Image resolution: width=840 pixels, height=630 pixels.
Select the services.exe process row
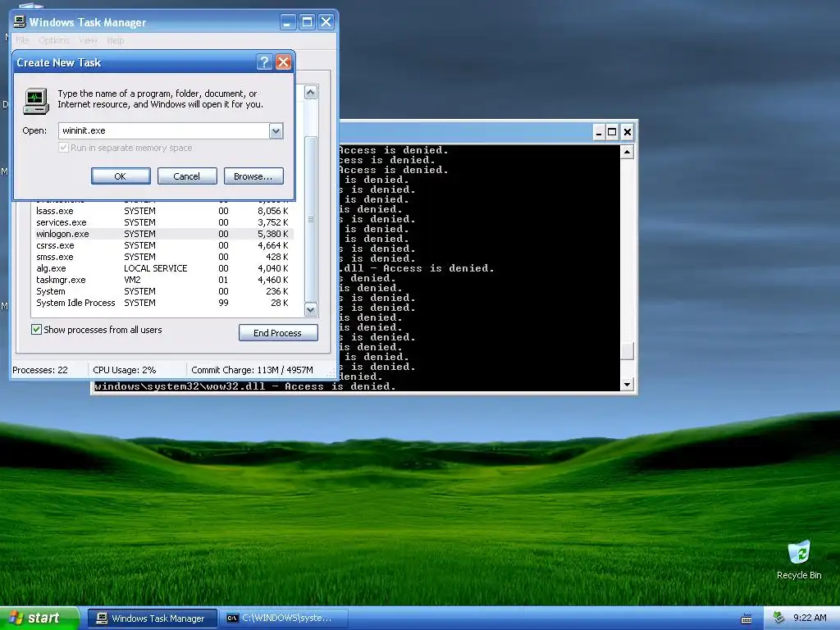(164, 222)
